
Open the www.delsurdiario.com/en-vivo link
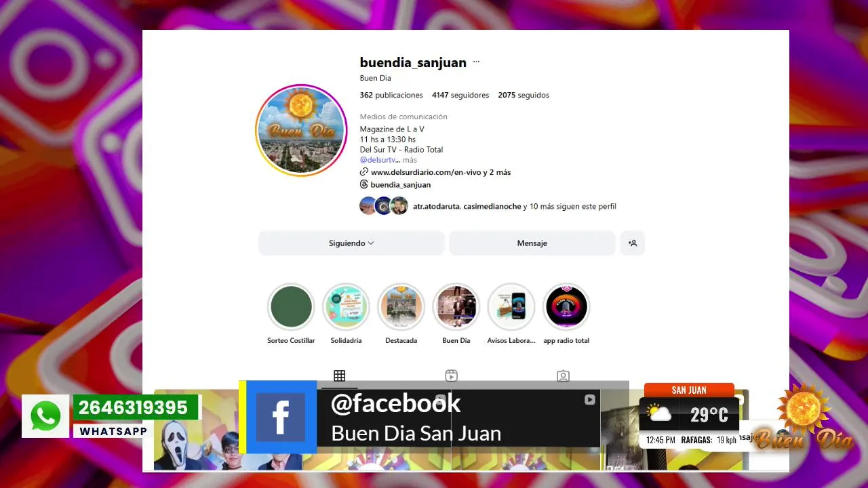(426, 172)
